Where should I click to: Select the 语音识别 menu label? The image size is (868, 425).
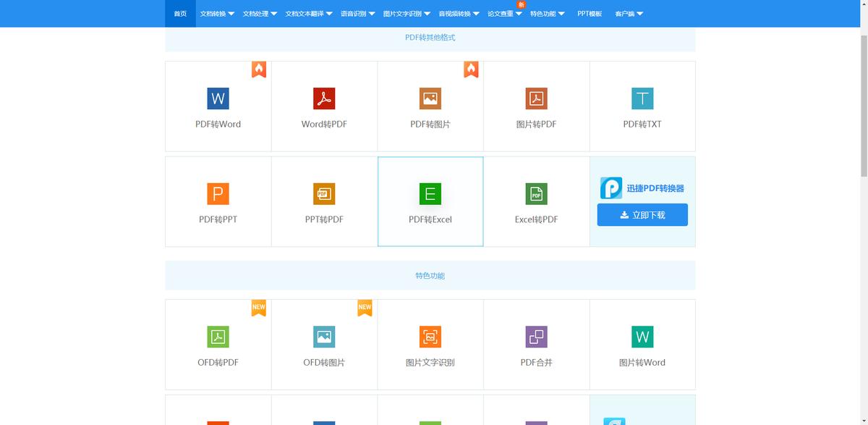tap(353, 14)
